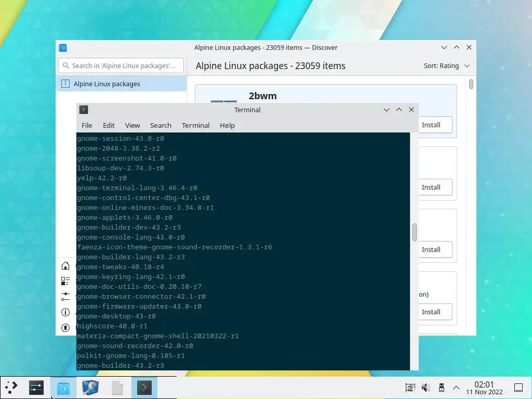The width and height of the screenshot is (532, 399).
Task: Click gnome-desktop-43-r0 terminal line
Action: click(116, 316)
